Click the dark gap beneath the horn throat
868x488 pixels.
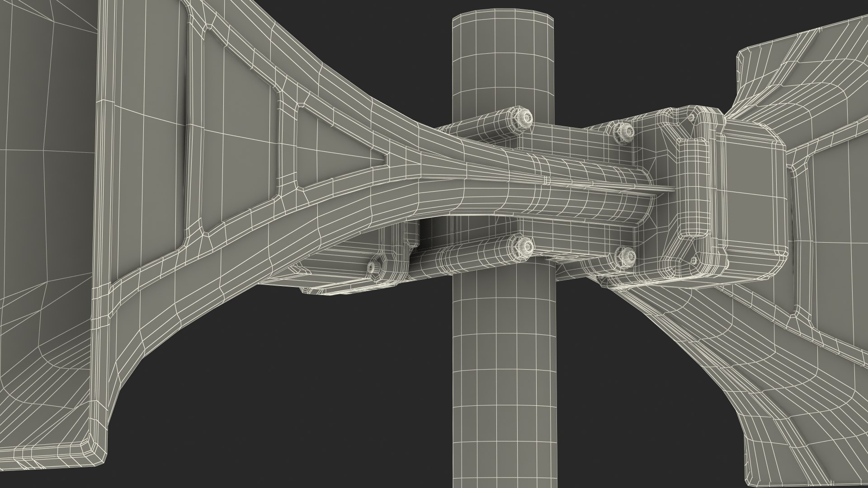click(427, 230)
